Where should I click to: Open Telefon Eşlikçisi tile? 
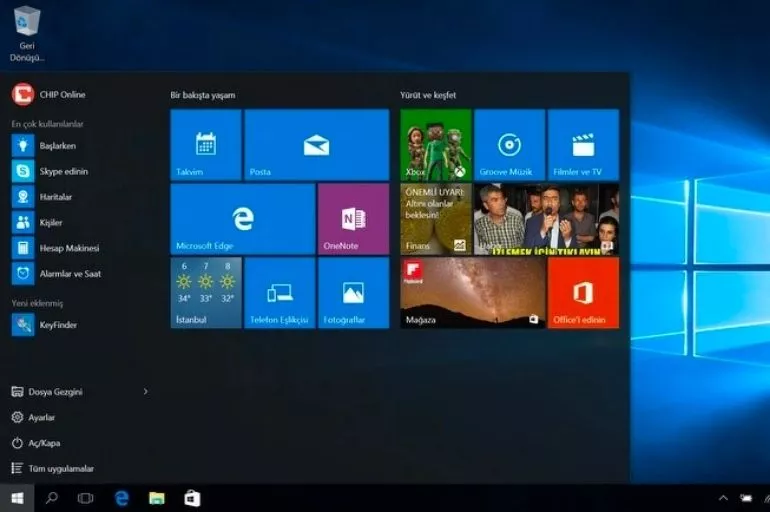[x=279, y=293]
